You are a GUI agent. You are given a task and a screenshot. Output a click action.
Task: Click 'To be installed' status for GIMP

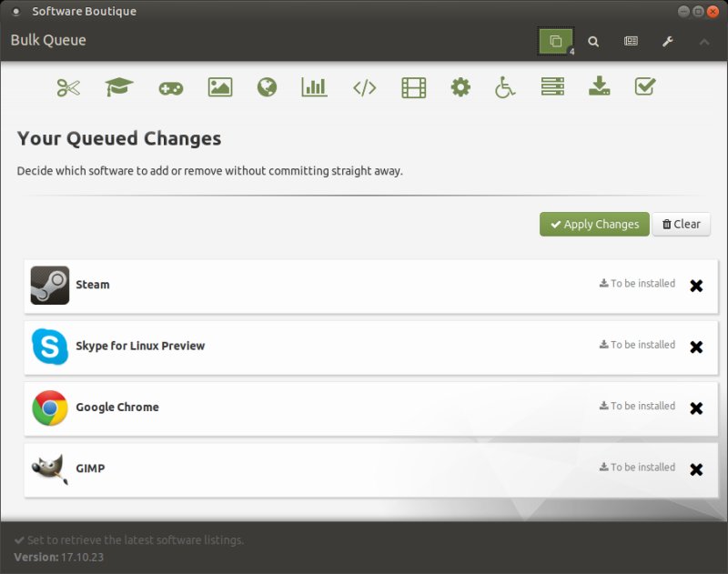[637, 467]
